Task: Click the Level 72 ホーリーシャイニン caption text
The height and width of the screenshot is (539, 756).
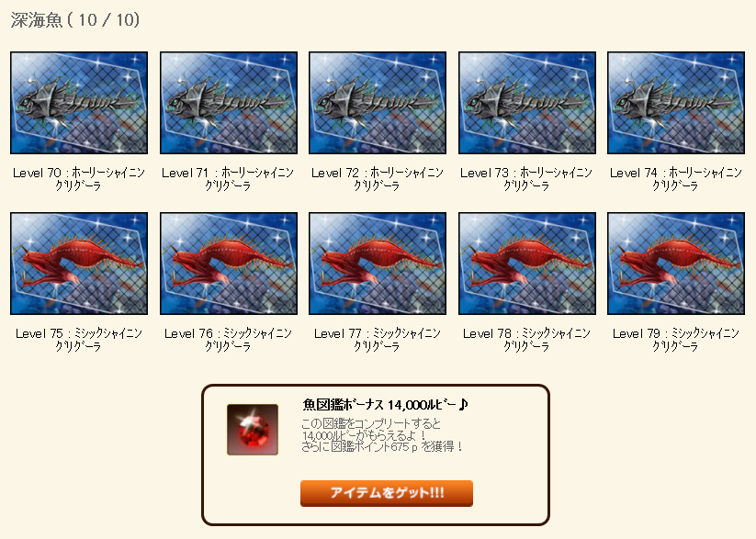Action: click(378, 179)
